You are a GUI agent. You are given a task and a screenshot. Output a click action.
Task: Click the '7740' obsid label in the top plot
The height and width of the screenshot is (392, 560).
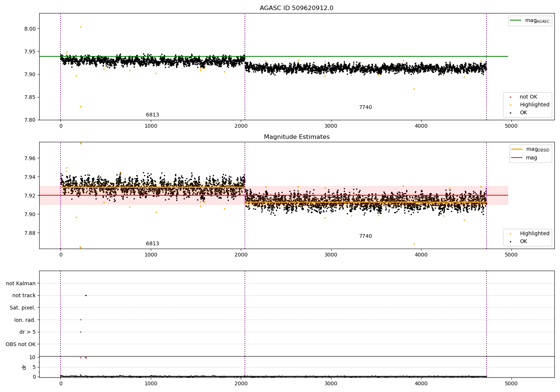(365, 108)
